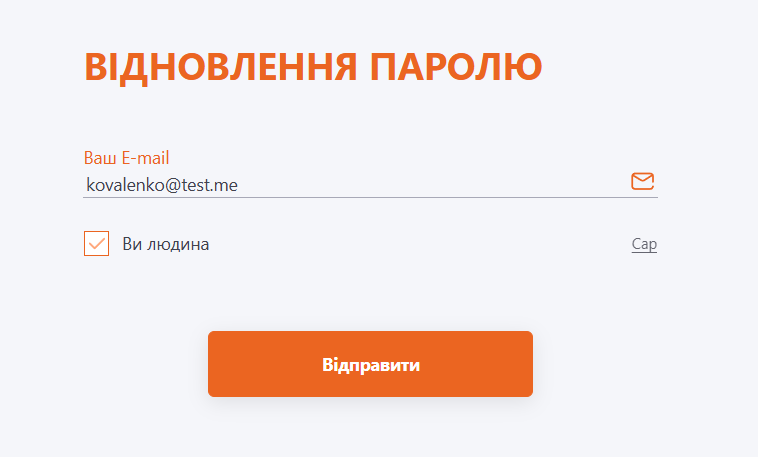Click the "Ви людина" checkbox label
The image size is (758, 457).
(165, 244)
